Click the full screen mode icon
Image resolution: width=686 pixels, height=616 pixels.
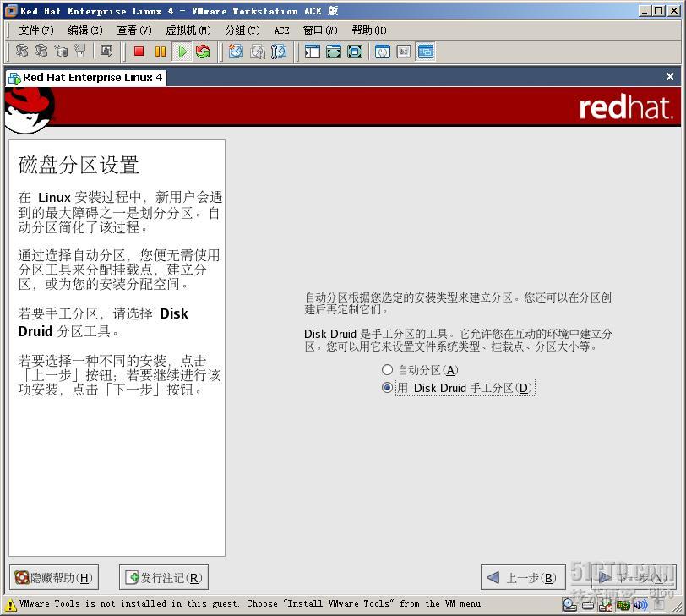coord(354,52)
